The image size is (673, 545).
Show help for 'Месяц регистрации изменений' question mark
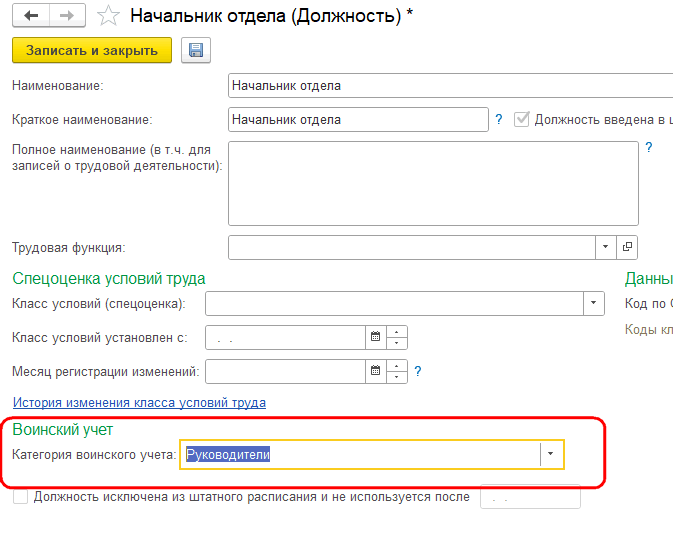pos(418,371)
